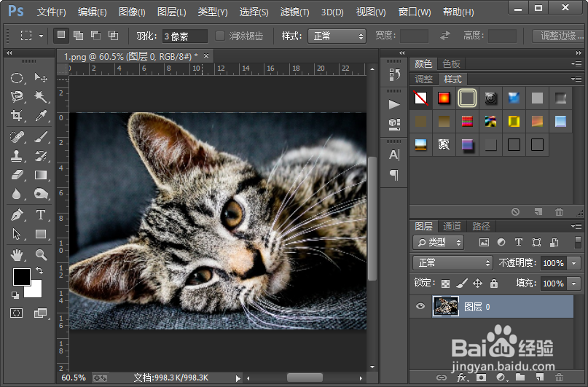The image size is (588, 387).
Task: Select the Sponge tool
Action: click(41, 194)
